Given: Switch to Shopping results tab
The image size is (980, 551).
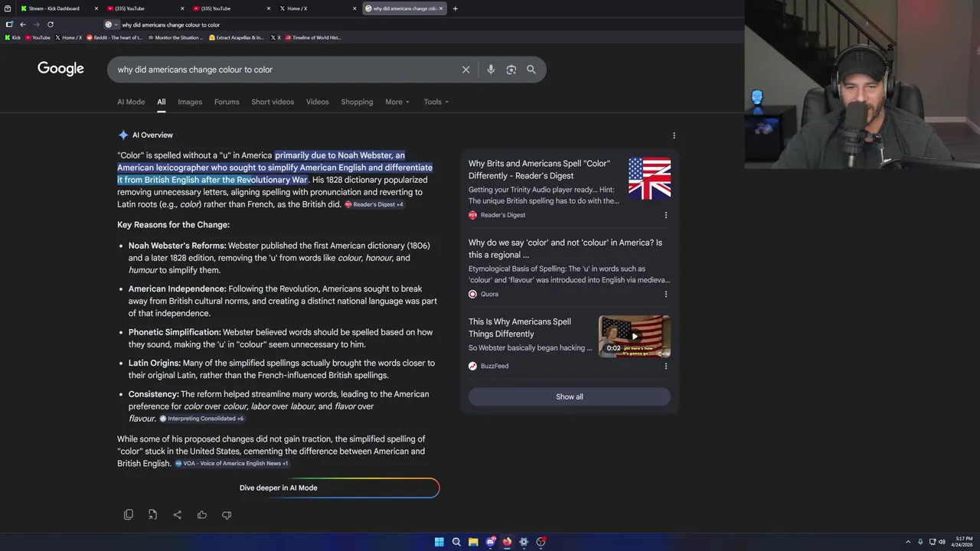Looking at the screenshot, I should coord(357,102).
